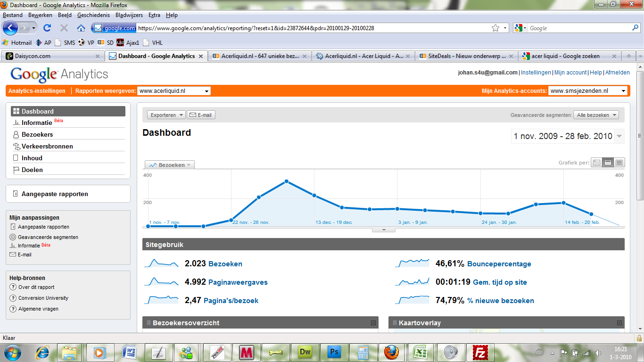Open the Algemene vragen help link

38,309
